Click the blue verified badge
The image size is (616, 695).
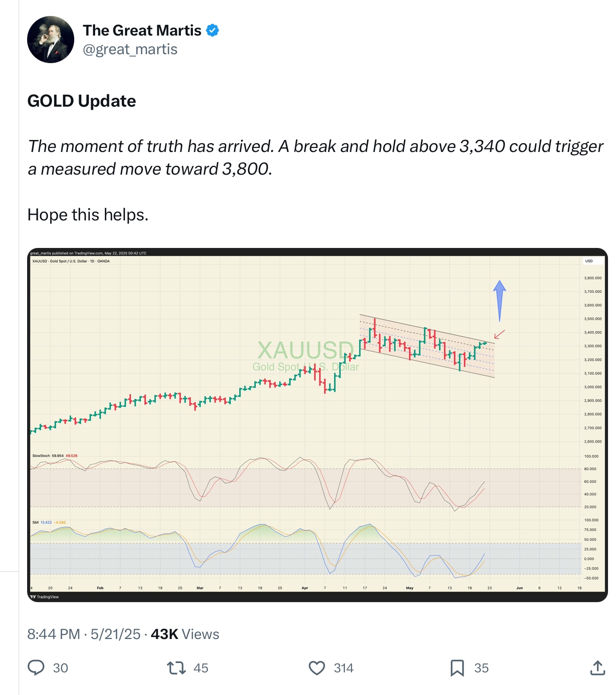click(212, 30)
